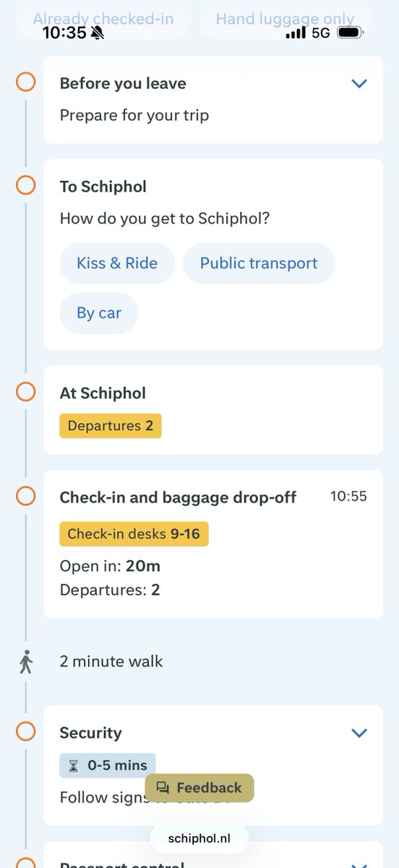Tap the hourglass icon in Security wait time
This screenshot has width=399, height=868.
[73, 766]
